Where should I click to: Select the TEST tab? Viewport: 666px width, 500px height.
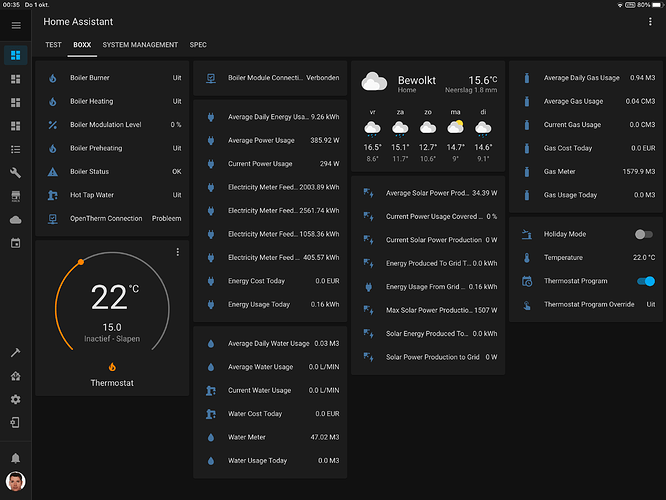[x=53, y=45]
